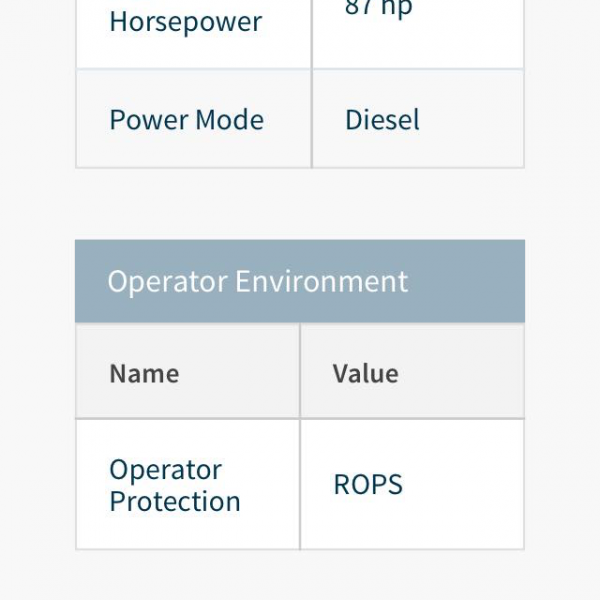Click divider between Power Mode and Diesel

pos(312,119)
